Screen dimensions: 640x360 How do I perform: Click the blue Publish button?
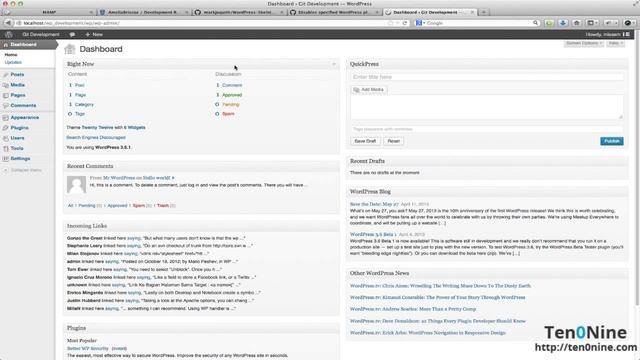(x=611, y=141)
